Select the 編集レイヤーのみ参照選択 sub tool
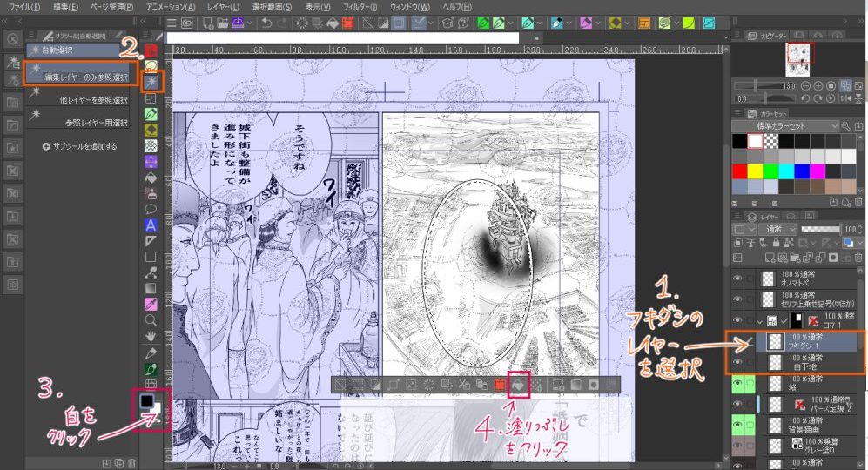This screenshot has width=868, height=470. [78, 73]
